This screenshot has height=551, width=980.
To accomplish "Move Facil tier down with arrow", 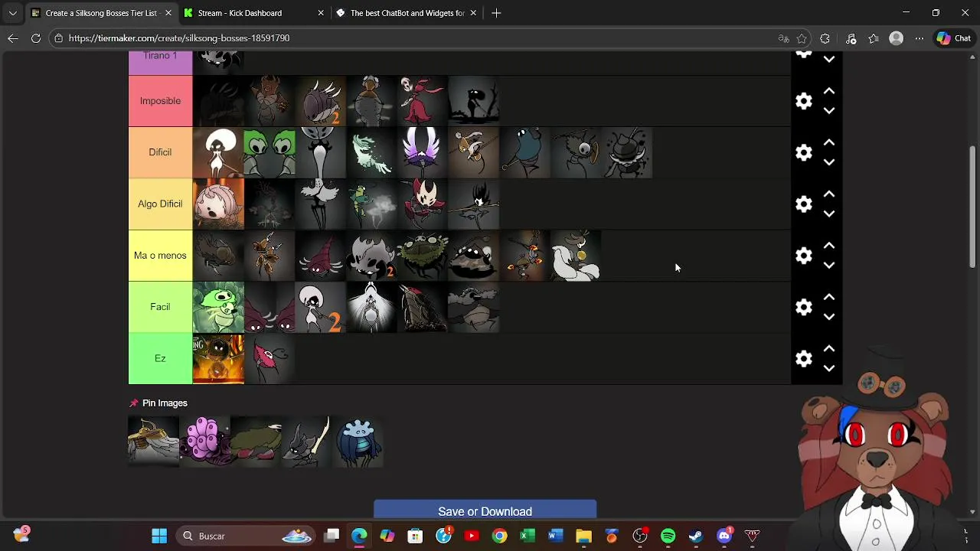I will tap(829, 317).
